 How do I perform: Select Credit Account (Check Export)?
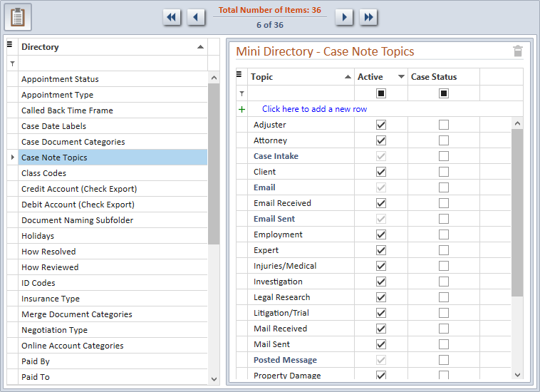(x=113, y=189)
